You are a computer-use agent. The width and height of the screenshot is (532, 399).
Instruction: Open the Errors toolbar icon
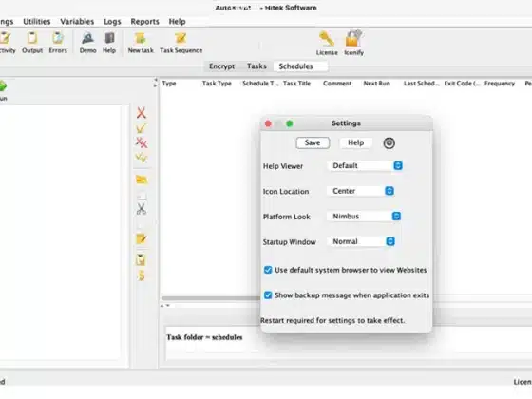58,43
